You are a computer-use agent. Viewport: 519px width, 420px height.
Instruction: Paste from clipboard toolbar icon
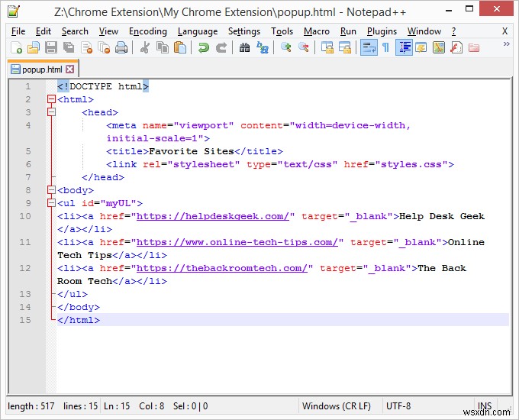tap(180, 47)
